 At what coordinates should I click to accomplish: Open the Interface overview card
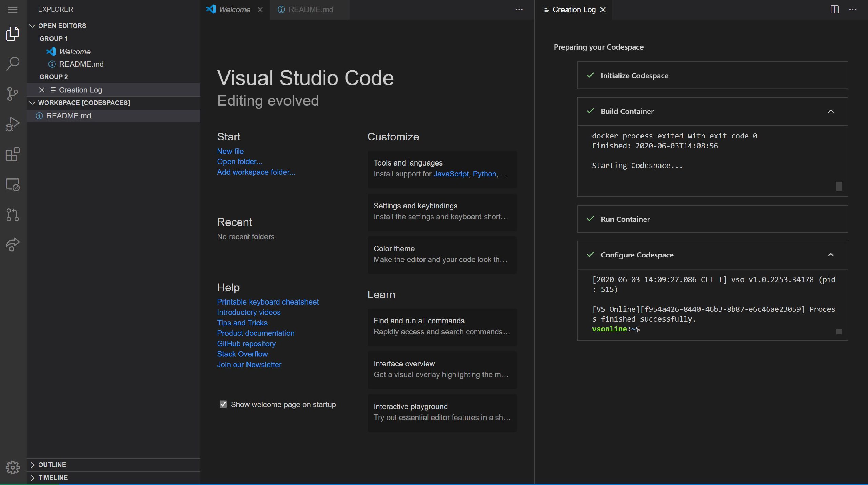pos(442,370)
